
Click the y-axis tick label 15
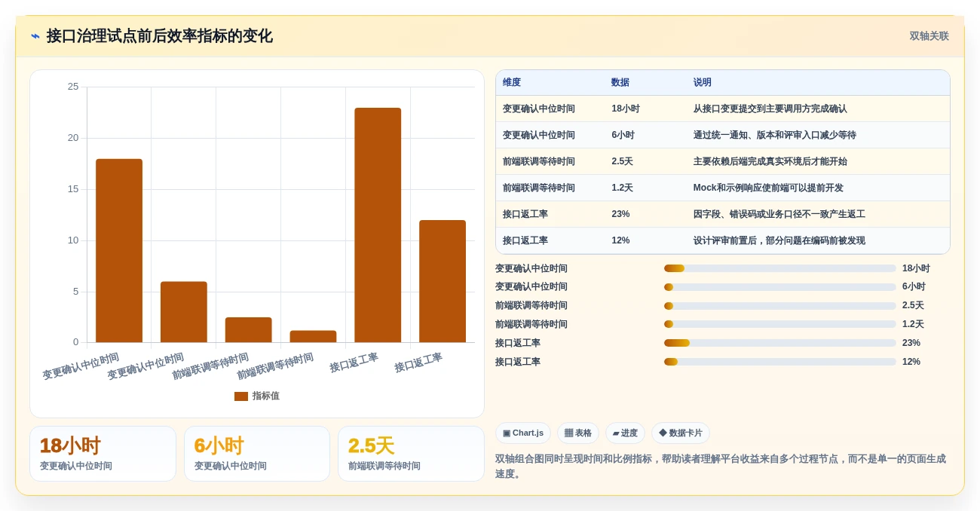click(73, 189)
